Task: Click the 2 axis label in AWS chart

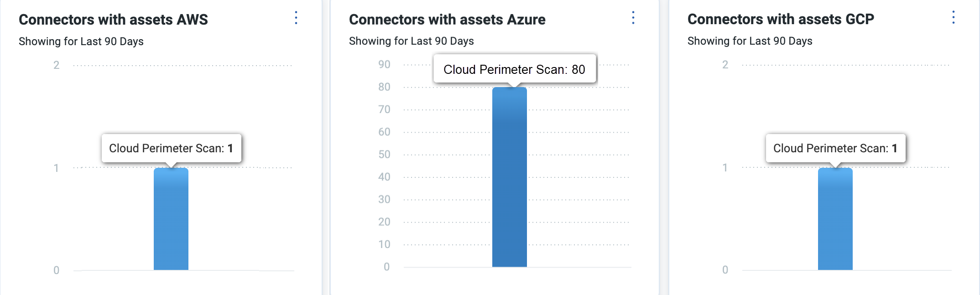Action: click(x=57, y=65)
